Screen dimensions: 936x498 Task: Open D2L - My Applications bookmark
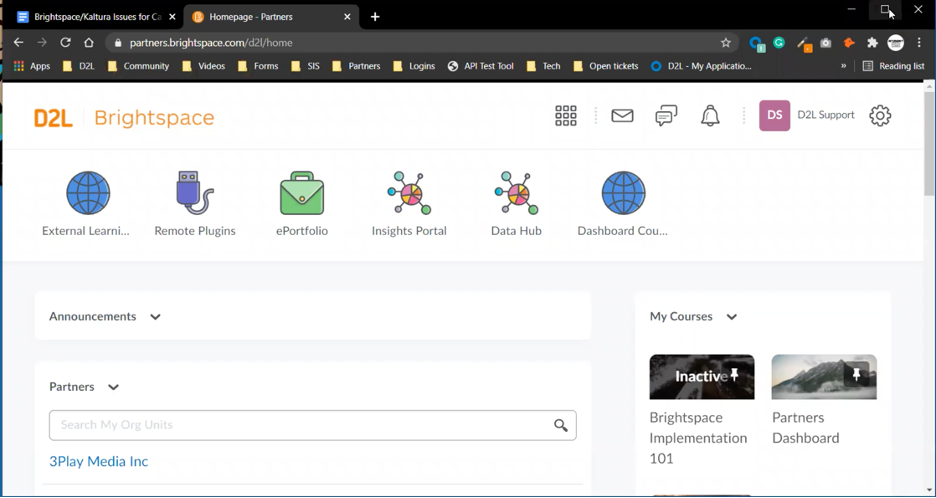pyautogui.click(x=701, y=66)
